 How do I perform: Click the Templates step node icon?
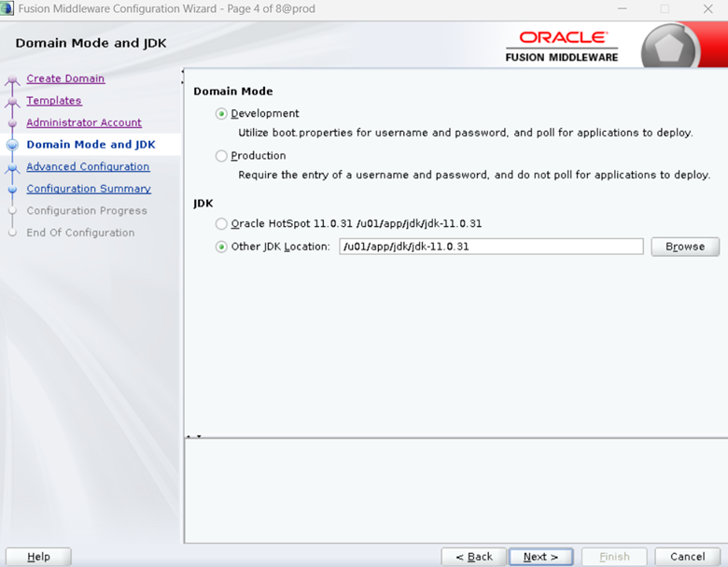(12, 101)
